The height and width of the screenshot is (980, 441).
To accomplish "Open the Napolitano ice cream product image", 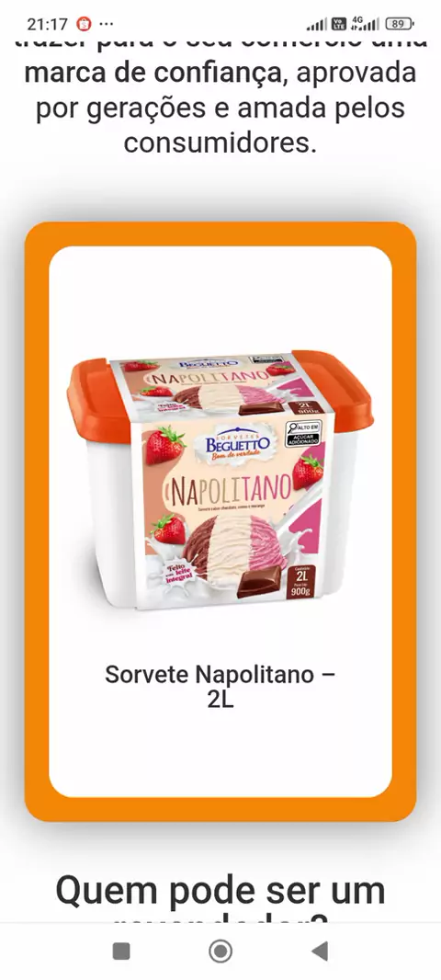I will 220,479.
